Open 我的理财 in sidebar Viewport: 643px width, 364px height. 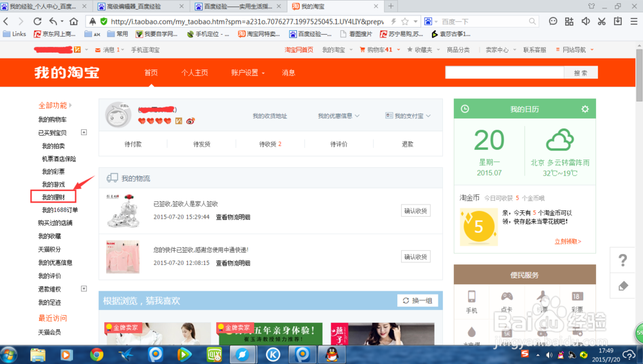point(53,197)
